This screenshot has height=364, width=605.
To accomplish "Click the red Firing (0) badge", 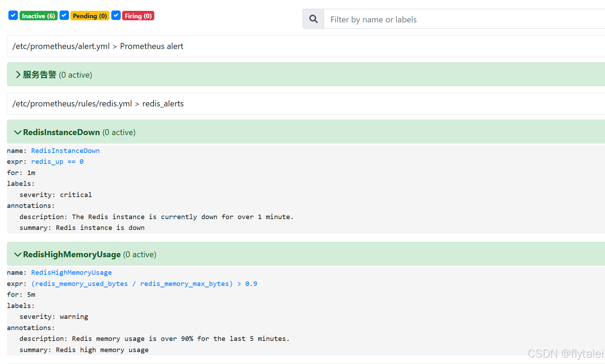I will pos(138,16).
